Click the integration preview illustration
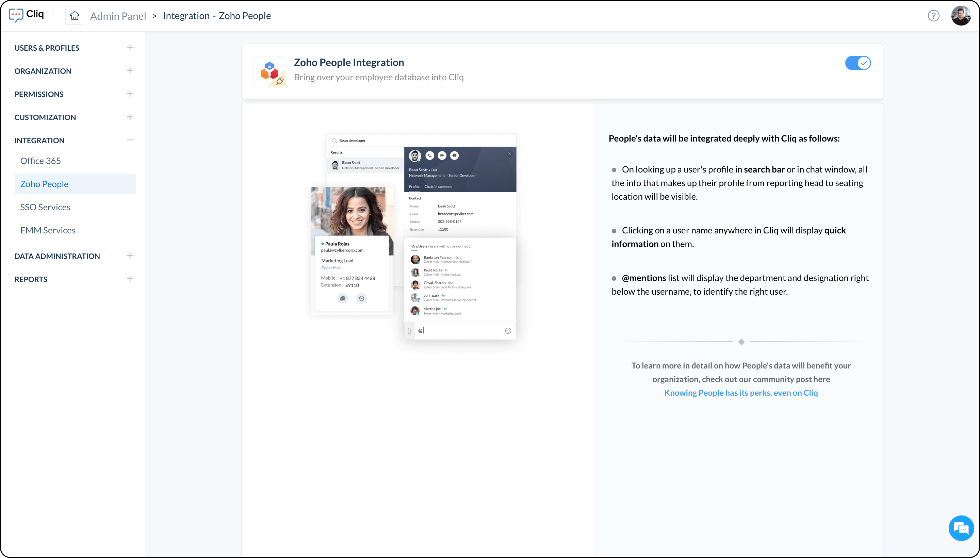This screenshot has width=980, height=558. pos(413,237)
